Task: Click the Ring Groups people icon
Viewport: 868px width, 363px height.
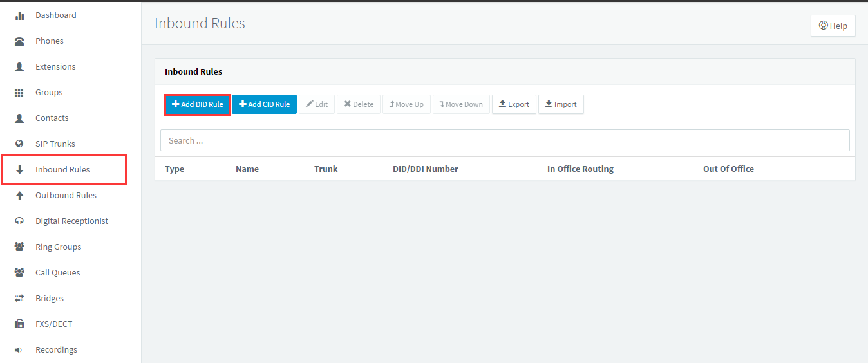Action: tap(19, 247)
